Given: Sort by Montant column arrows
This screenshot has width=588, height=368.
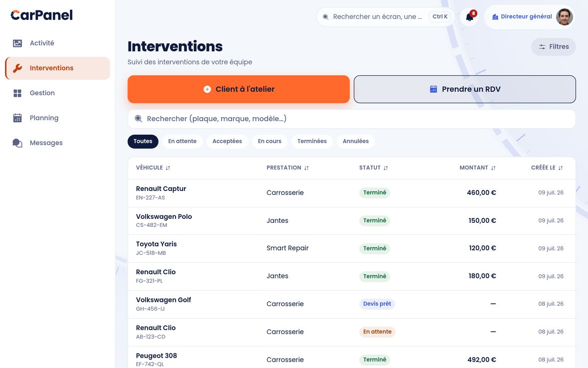Looking at the screenshot, I should coord(493,168).
